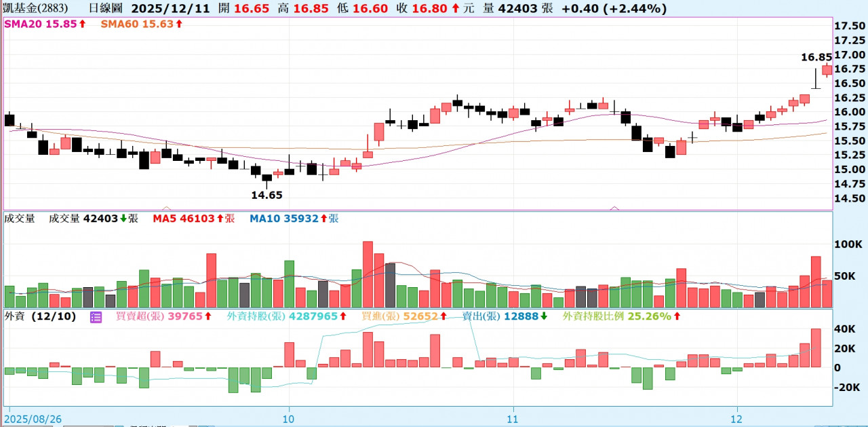Click the 日線圖 chart period label
Viewport: 868px width, 427px height.
(105, 9)
